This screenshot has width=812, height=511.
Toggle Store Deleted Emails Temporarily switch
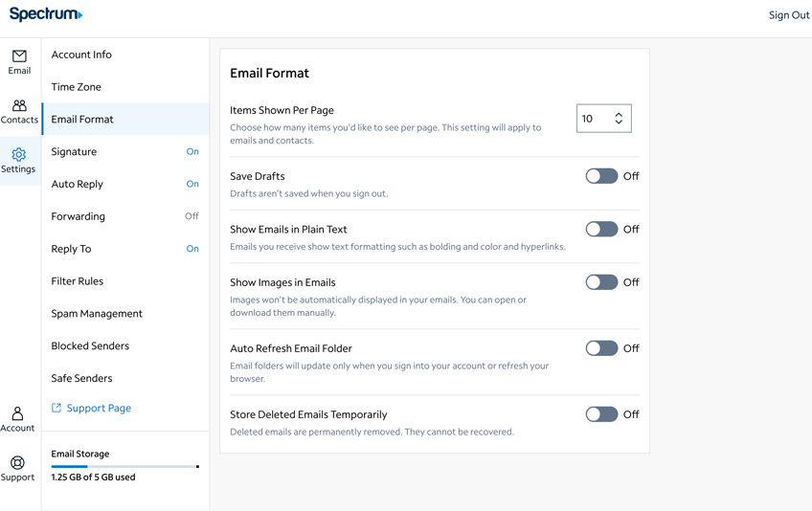601,414
